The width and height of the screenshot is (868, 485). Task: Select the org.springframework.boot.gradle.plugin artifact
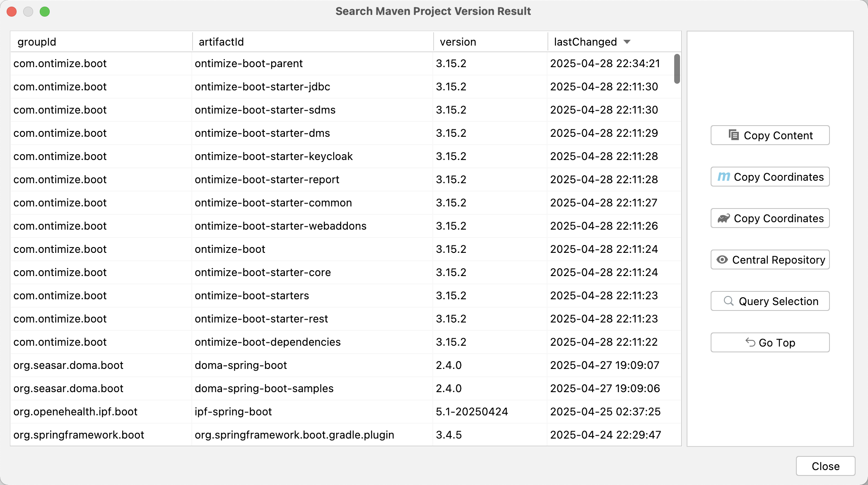coord(294,435)
